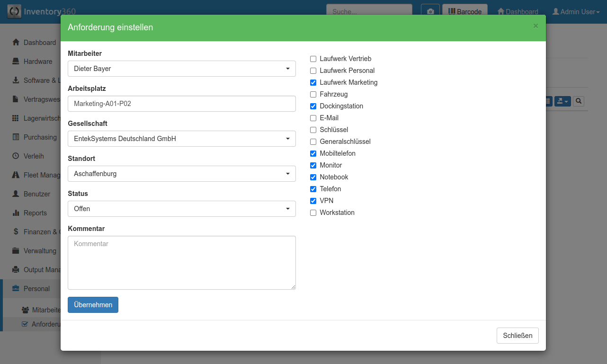The height and width of the screenshot is (364, 607).
Task: Click the Reports bar chart icon
Action: click(16, 213)
